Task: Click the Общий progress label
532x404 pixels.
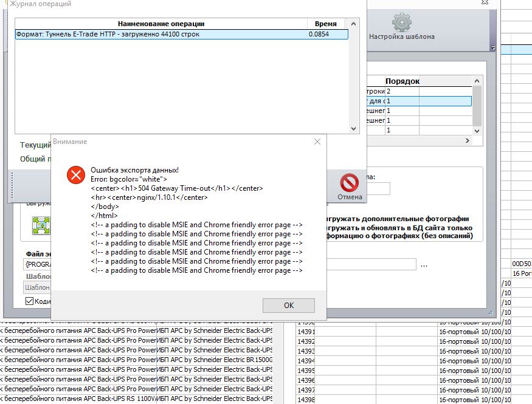Action: [35, 159]
